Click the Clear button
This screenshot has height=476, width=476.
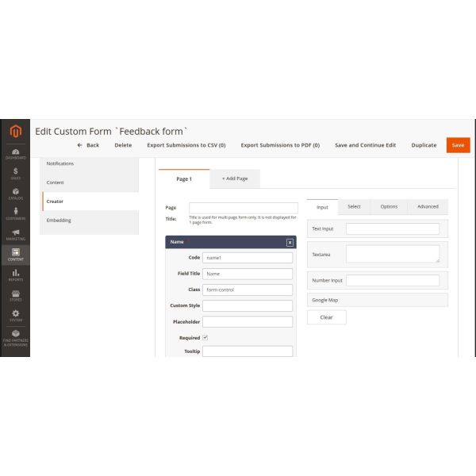tap(326, 317)
